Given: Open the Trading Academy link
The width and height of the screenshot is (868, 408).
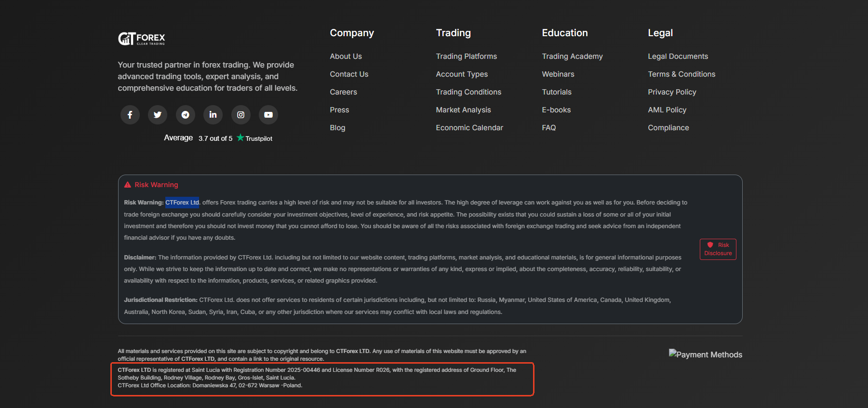Looking at the screenshot, I should pyautogui.click(x=572, y=56).
